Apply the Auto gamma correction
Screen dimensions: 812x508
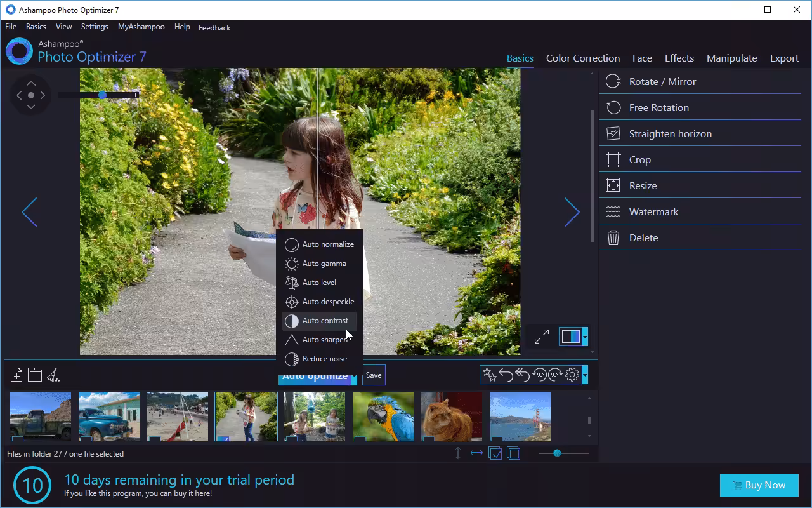click(324, 263)
